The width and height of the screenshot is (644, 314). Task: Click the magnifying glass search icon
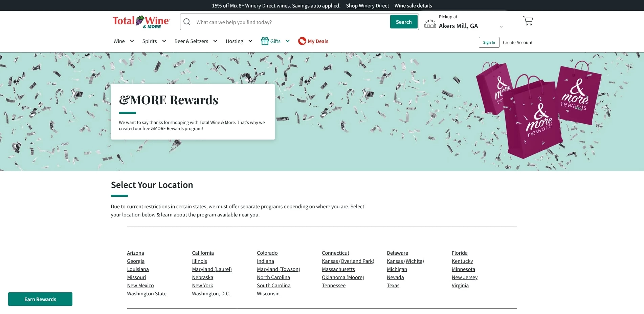pos(187,22)
